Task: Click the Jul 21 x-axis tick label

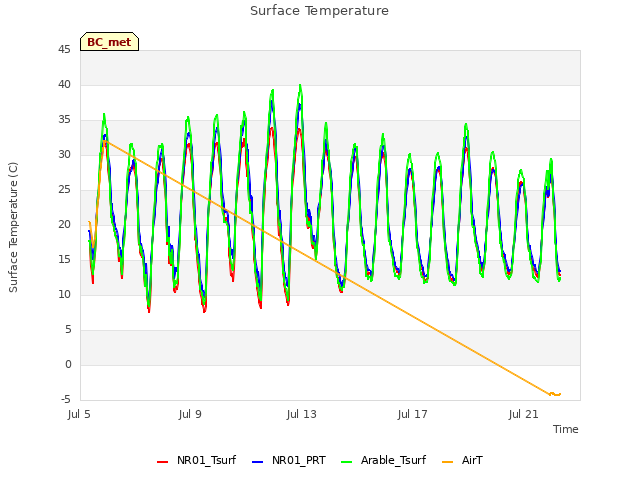Action: 524,414
